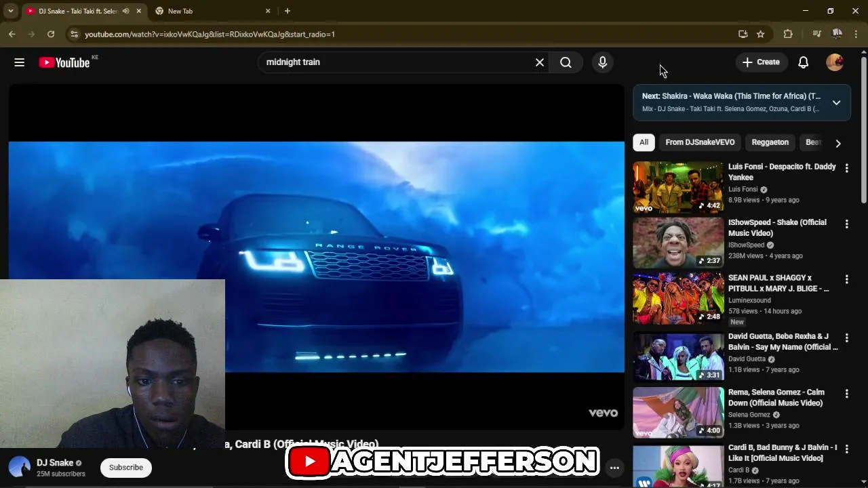This screenshot has width=868, height=488.
Task: Expand the Next: Shakira Waka Waka playlist panel
Action: click(836, 102)
